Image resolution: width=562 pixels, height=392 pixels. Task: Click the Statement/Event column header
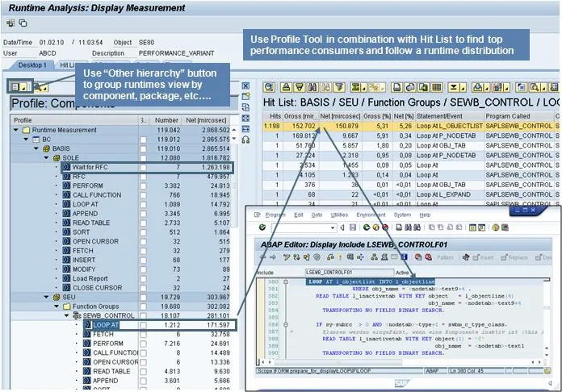(x=449, y=116)
